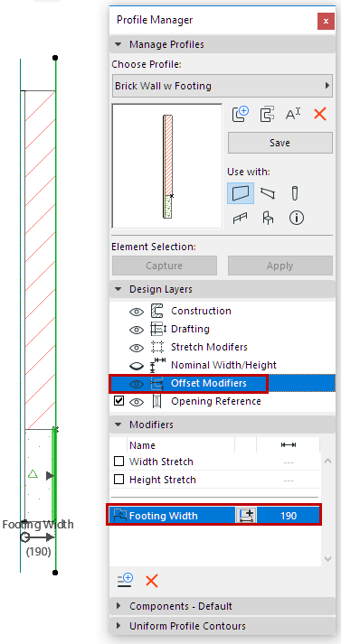Click the Opening Reference layer type icon
Screen dimensions: 341x644
point(157,401)
